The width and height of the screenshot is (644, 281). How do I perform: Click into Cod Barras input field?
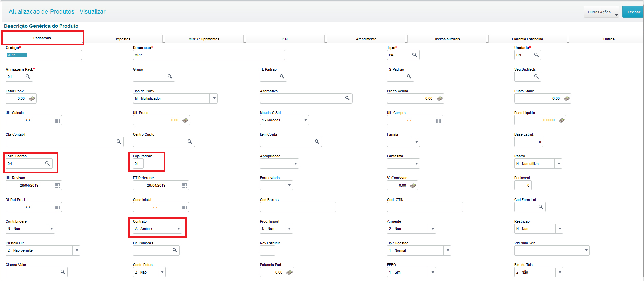point(298,207)
